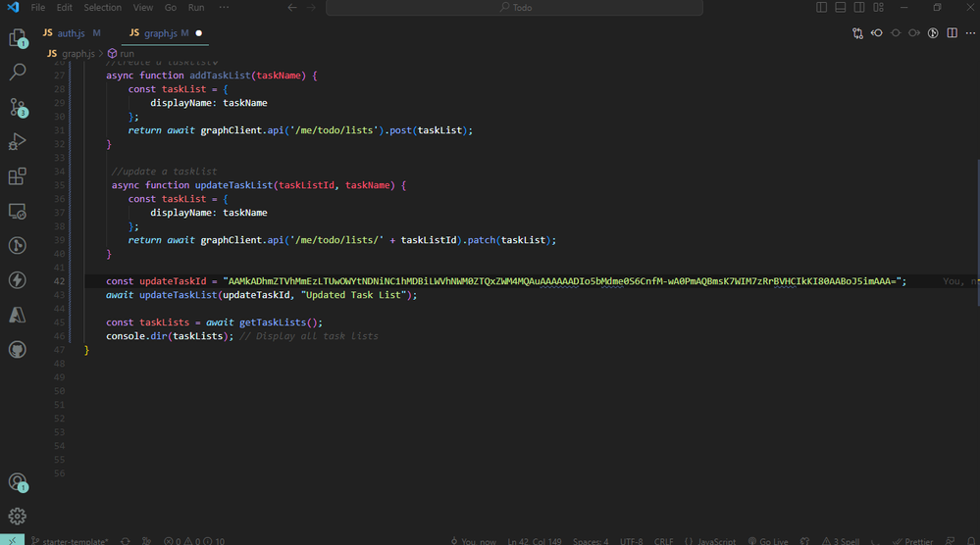This screenshot has height=545, width=980.
Task: Open the editor More Actions ellipsis
Action: [970, 33]
